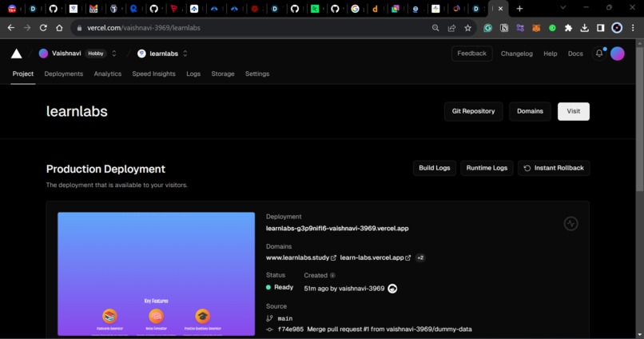Go to the browser home page icon

[x=59, y=28]
